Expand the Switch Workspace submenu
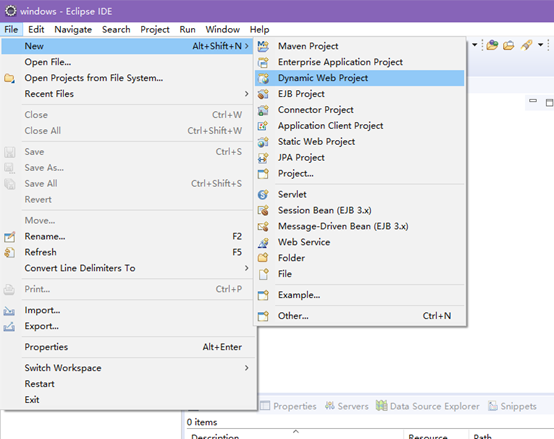The width and height of the screenshot is (554, 439). pyautogui.click(x=246, y=368)
